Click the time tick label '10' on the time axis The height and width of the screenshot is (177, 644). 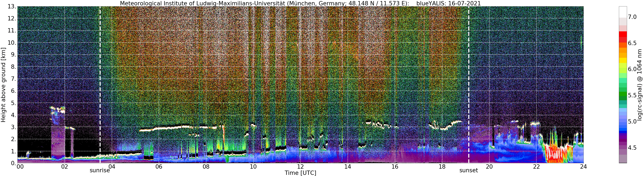tap(253, 167)
